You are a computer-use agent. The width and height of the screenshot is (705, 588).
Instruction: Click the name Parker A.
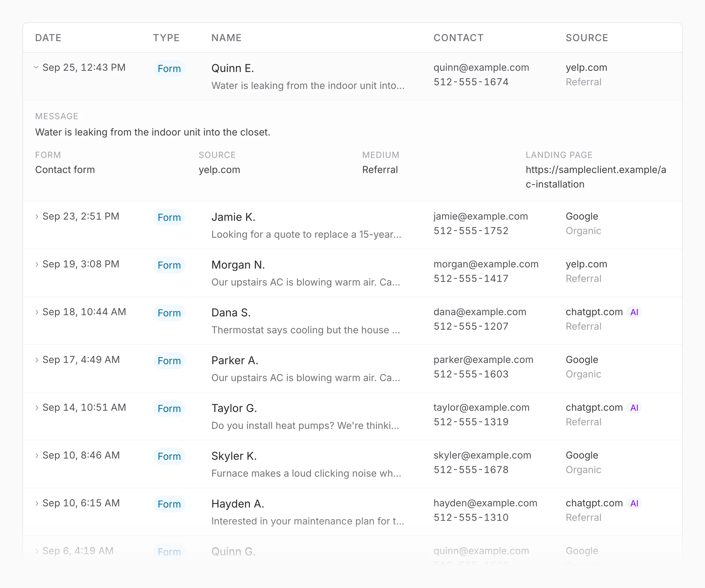click(235, 361)
